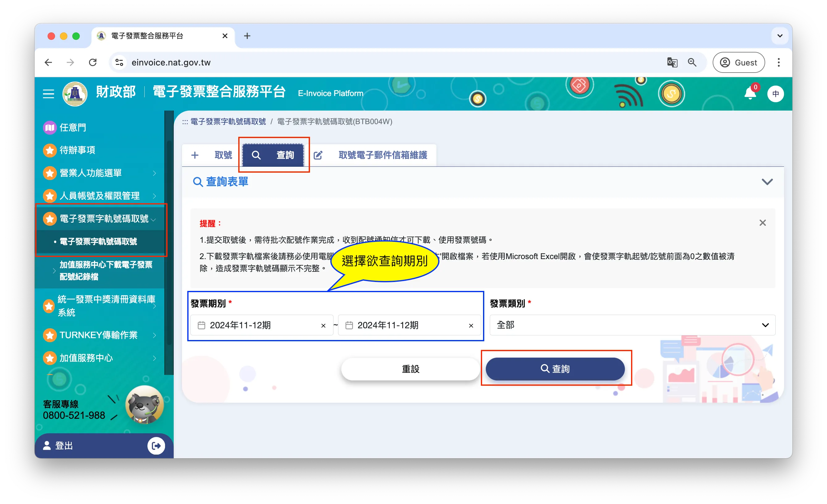The width and height of the screenshot is (827, 504).
Task: Click the star icon beside 營業人功能選單
Action: 50,173
